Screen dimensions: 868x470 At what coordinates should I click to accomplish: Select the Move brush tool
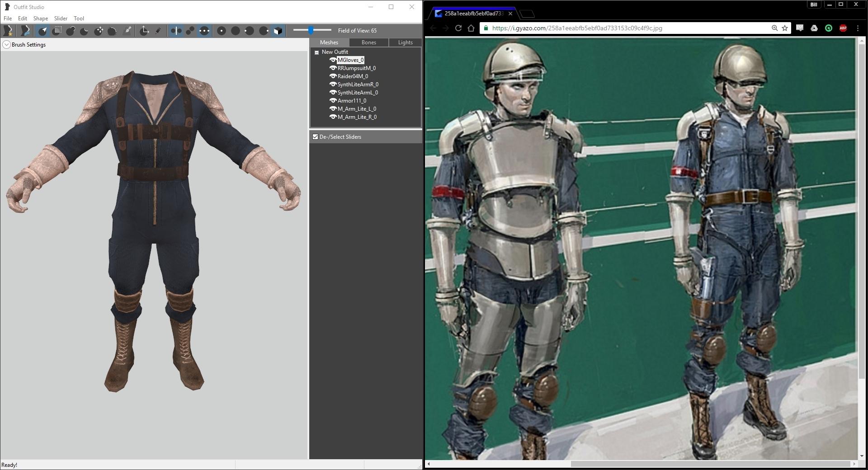tap(99, 31)
